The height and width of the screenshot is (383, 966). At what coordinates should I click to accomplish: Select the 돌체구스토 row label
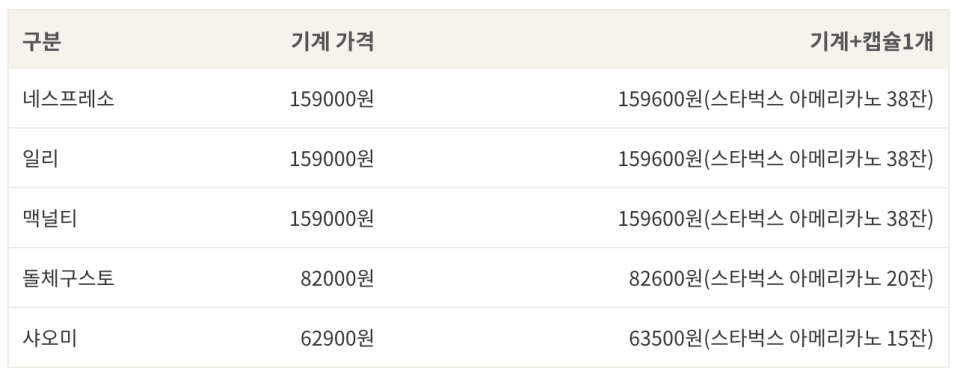[68, 278]
